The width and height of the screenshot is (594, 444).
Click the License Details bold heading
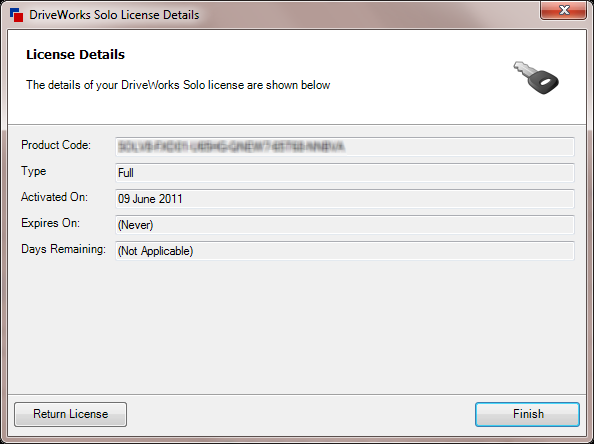(75, 55)
